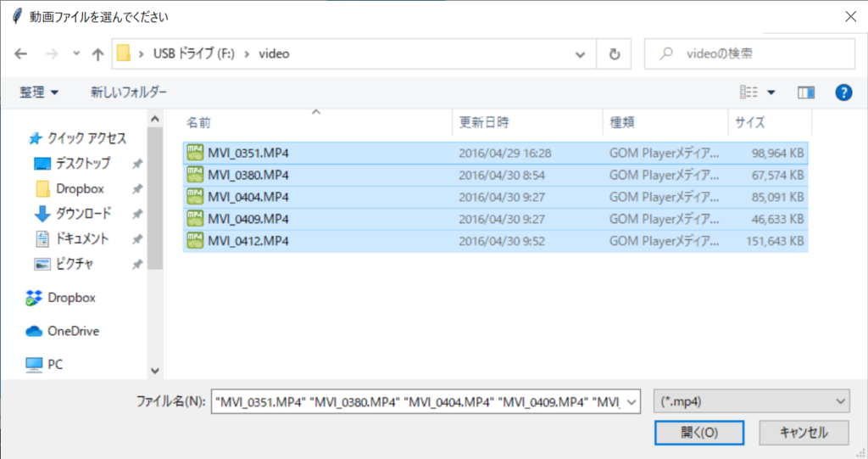The image size is (868, 459).
Task: Toggle the preview pane icon
Action: pos(805,92)
